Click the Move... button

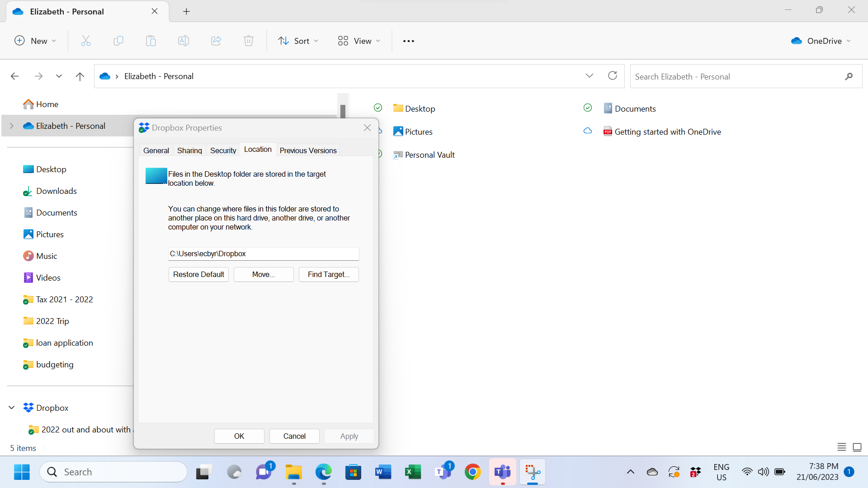pos(264,275)
